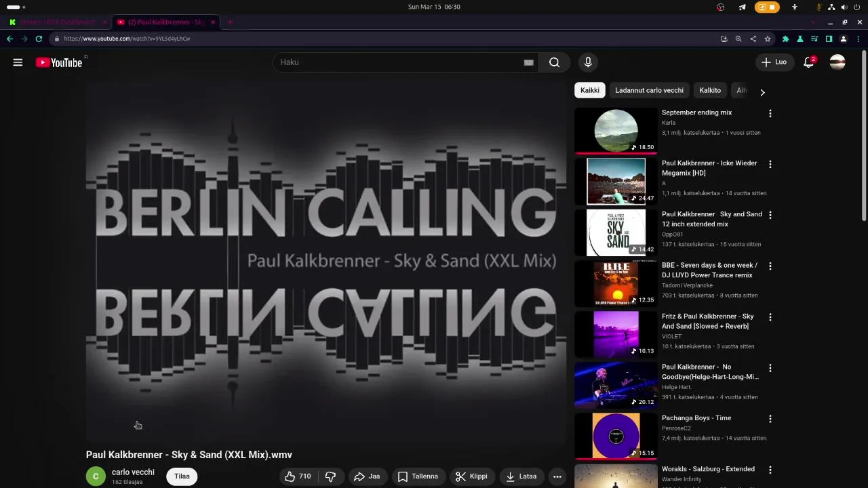Stop screen recording indicator in top bar
868x488 pixels.
coord(767,7)
